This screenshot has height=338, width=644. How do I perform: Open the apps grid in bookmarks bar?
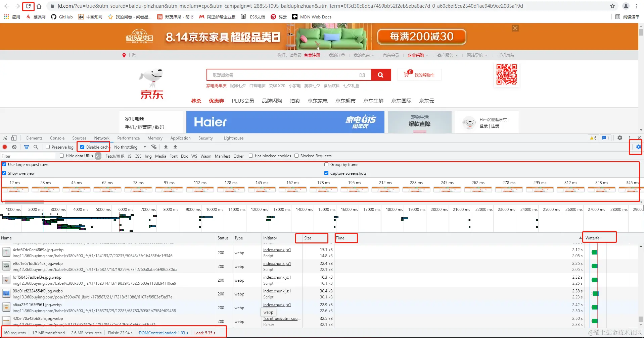click(6, 17)
